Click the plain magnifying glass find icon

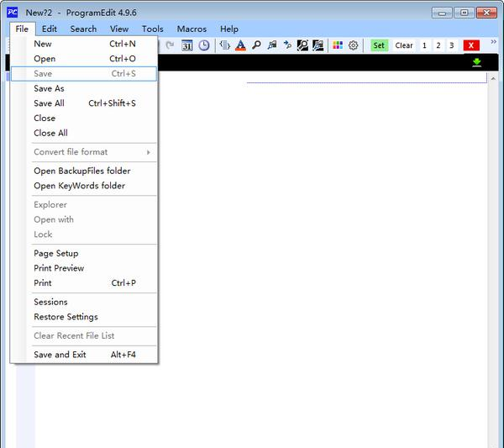(x=256, y=45)
